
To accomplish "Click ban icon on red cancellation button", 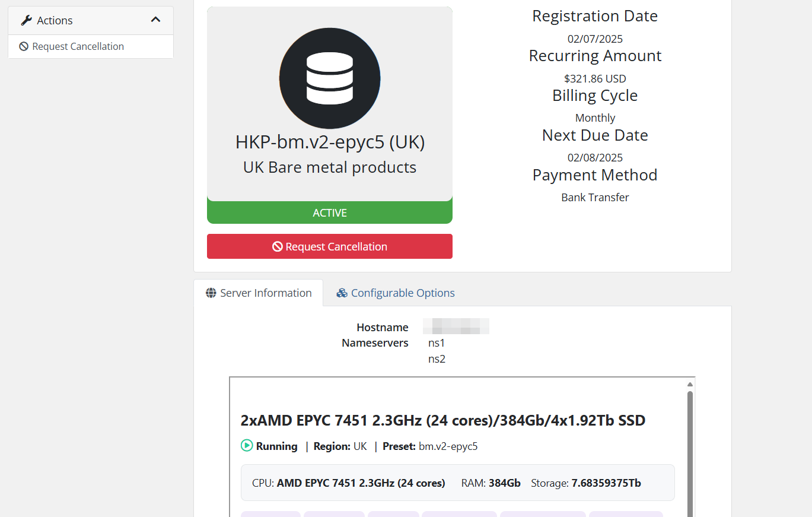I will [277, 246].
